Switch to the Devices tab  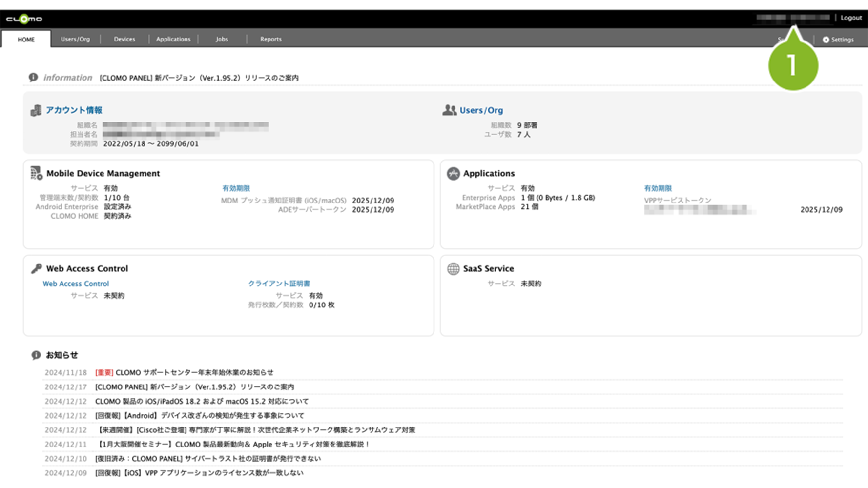click(124, 39)
